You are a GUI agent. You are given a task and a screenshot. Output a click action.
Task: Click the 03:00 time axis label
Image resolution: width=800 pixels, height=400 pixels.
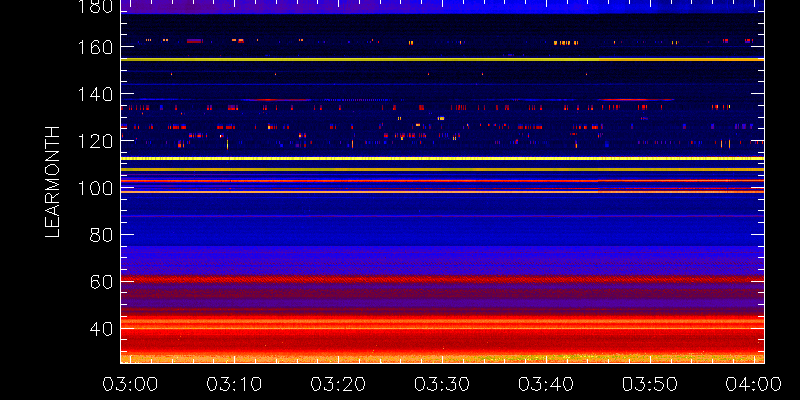tap(130, 384)
